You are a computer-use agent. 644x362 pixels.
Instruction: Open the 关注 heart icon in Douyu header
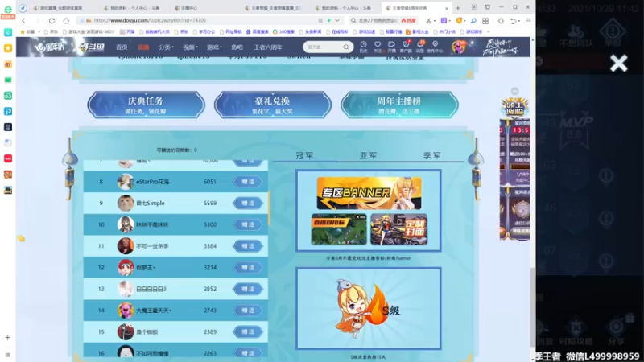[x=378, y=47]
